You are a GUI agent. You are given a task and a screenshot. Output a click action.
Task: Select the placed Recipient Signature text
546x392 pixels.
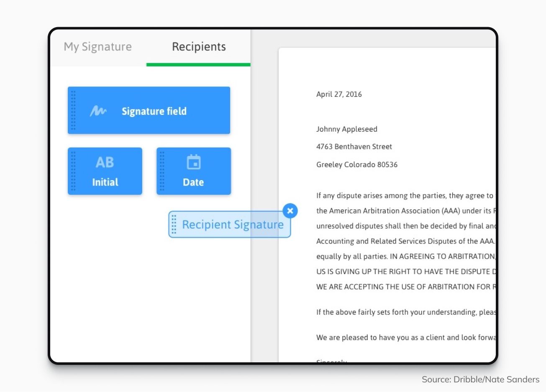pyautogui.click(x=233, y=225)
